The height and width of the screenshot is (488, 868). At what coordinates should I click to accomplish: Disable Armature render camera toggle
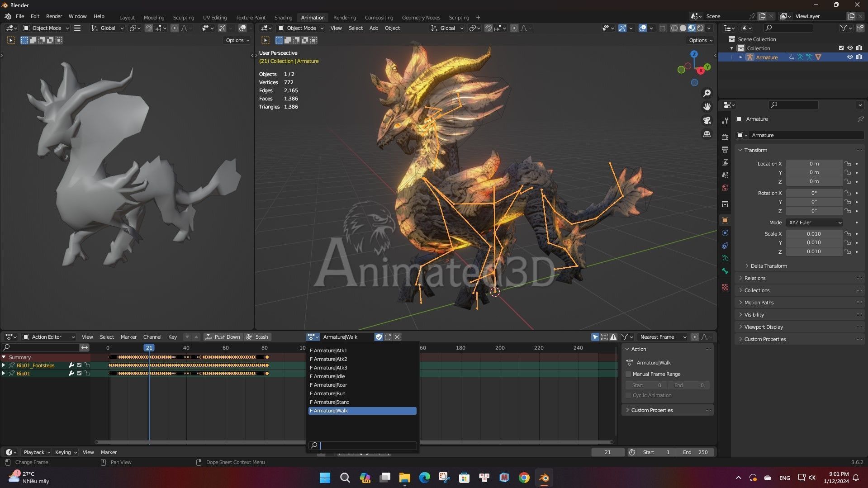(x=859, y=57)
